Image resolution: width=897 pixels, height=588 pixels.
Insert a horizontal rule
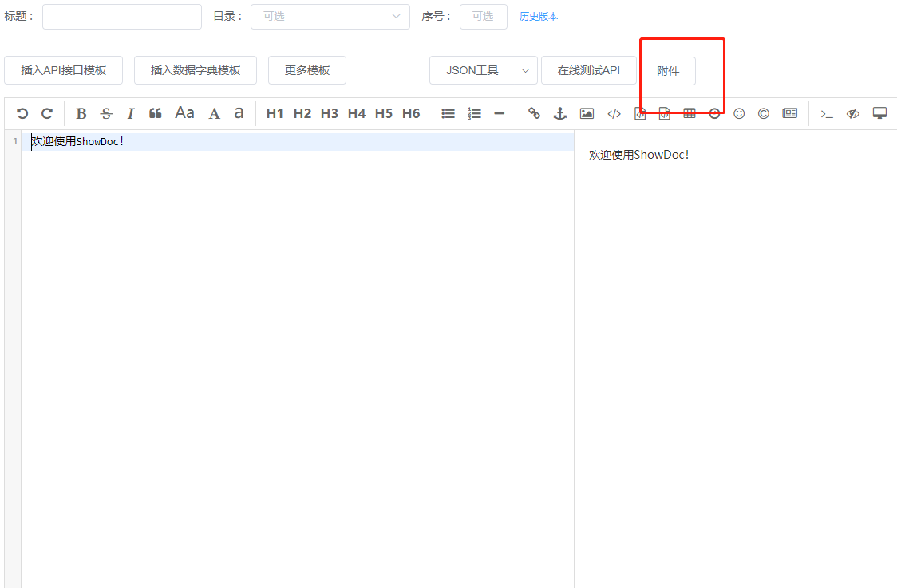[x=500, y=113]
